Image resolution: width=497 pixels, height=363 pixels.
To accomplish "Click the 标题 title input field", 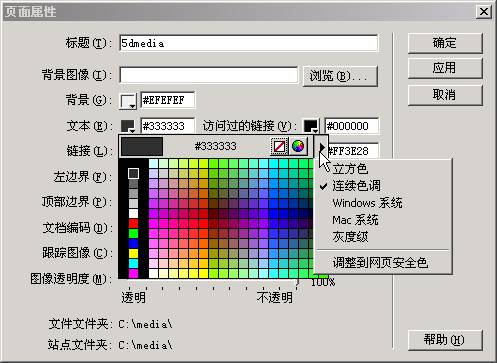I will click(249, 43).
